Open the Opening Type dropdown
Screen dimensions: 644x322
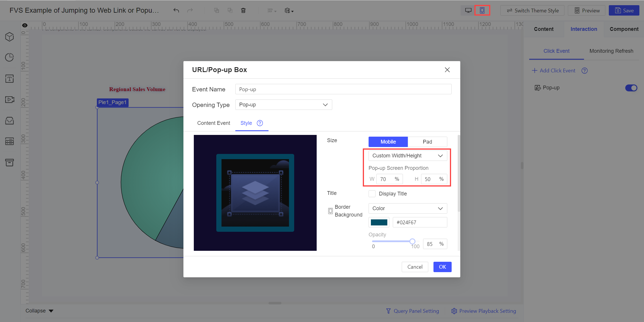click(283, 105)
